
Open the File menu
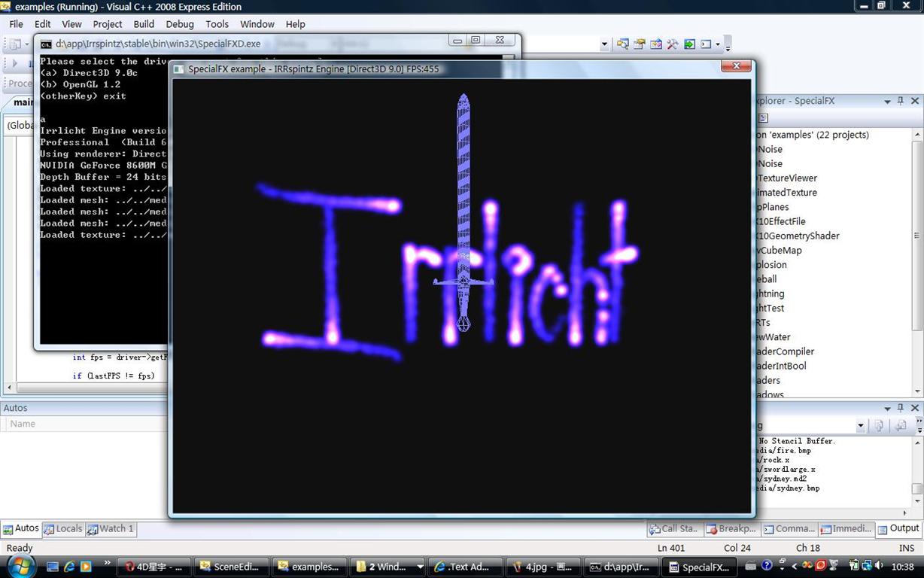click(x=16, y=24)
